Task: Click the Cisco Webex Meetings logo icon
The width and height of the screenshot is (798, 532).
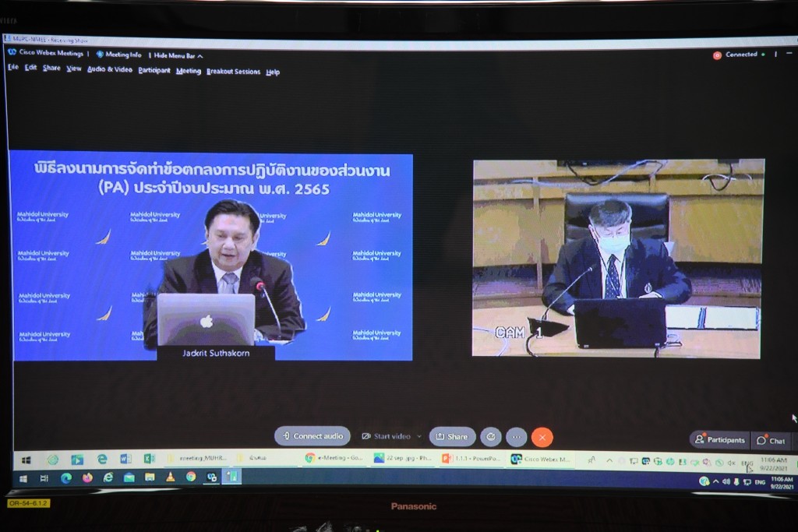Action: point(12,52)
